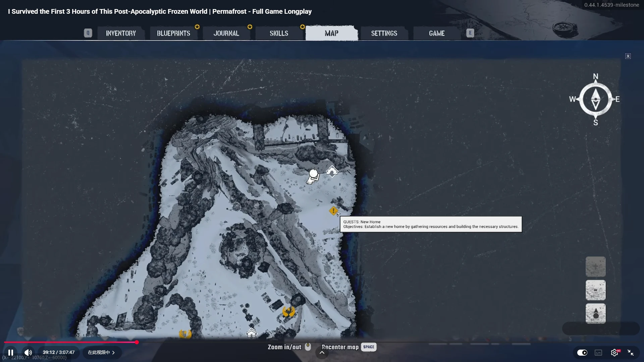Expand the up-arrow panel at bottom center
The image size is (644, 362).
click(322, 352)
